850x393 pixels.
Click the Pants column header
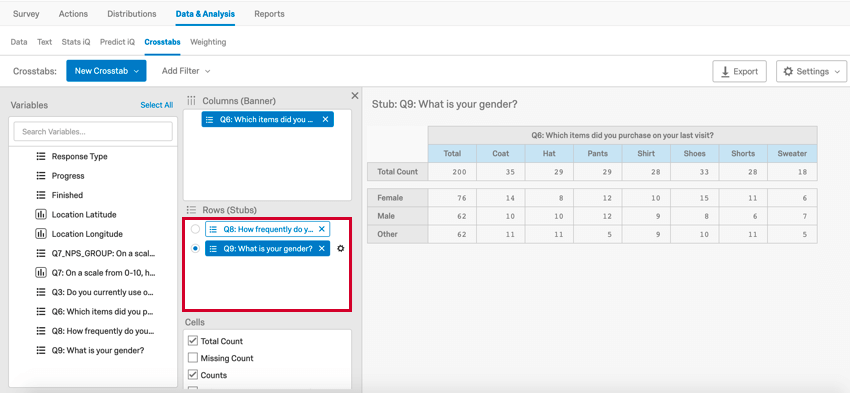pos(597,153)
